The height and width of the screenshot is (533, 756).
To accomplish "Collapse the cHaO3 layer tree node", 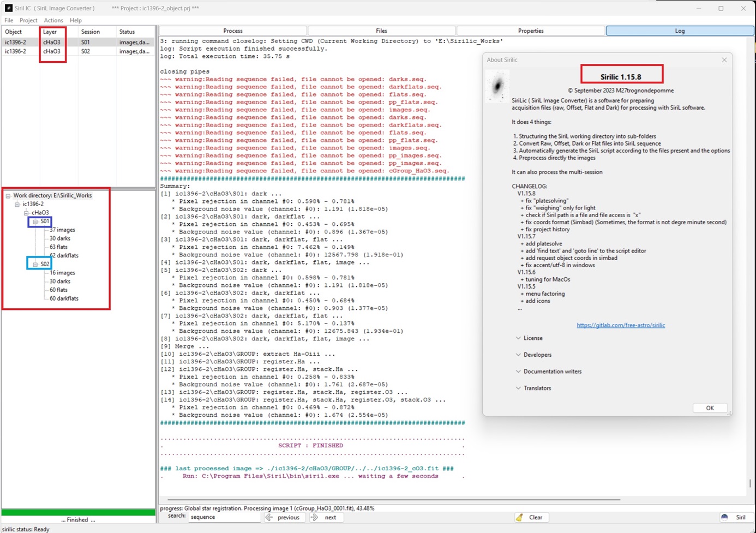I will (26, 213).
